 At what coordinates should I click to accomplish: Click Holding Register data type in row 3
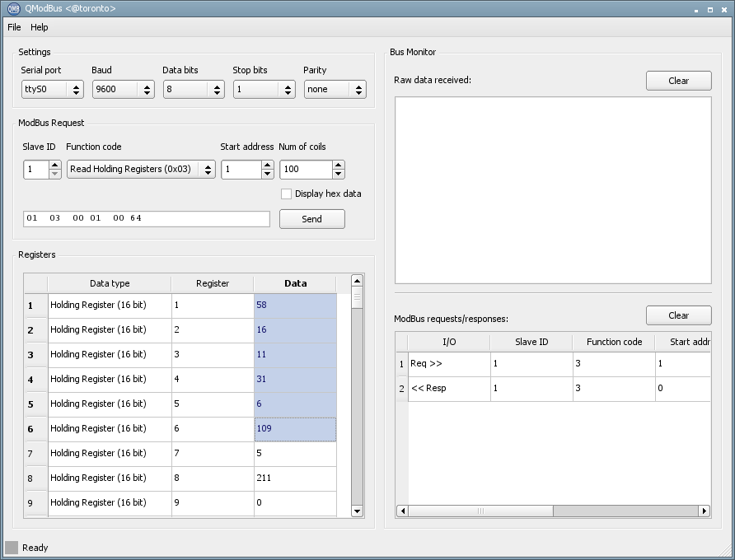110,355
